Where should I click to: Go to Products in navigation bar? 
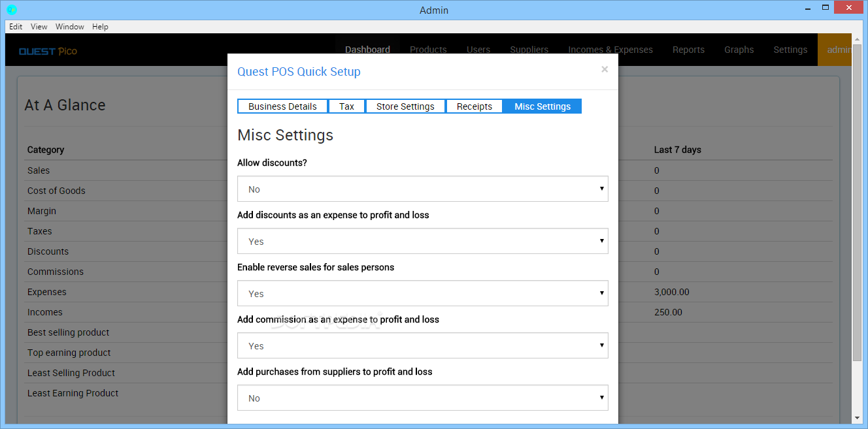pyautogui.click(x=428, y=50)
